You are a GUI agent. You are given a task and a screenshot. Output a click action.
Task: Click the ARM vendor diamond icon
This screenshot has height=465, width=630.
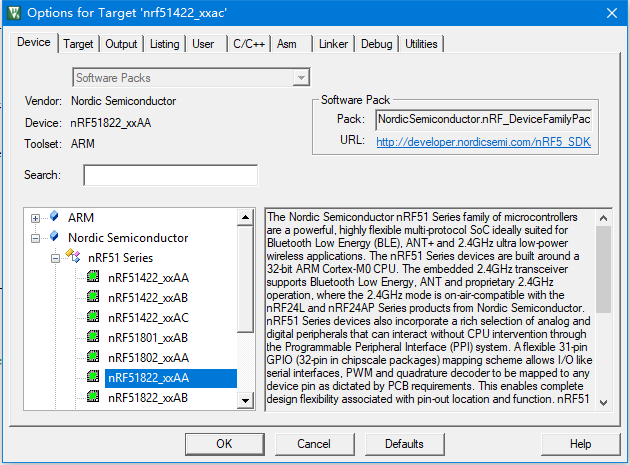pos(54,216)
